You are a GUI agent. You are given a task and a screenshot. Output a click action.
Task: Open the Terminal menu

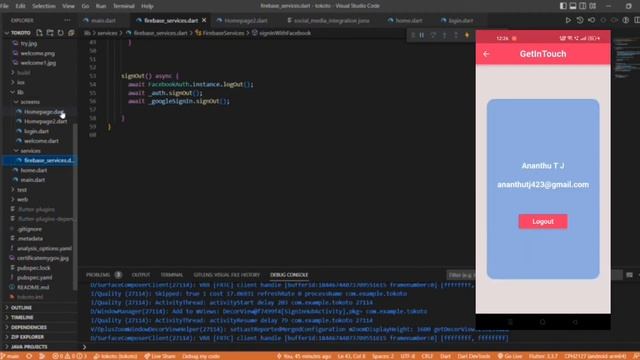[x=124, y=6]
